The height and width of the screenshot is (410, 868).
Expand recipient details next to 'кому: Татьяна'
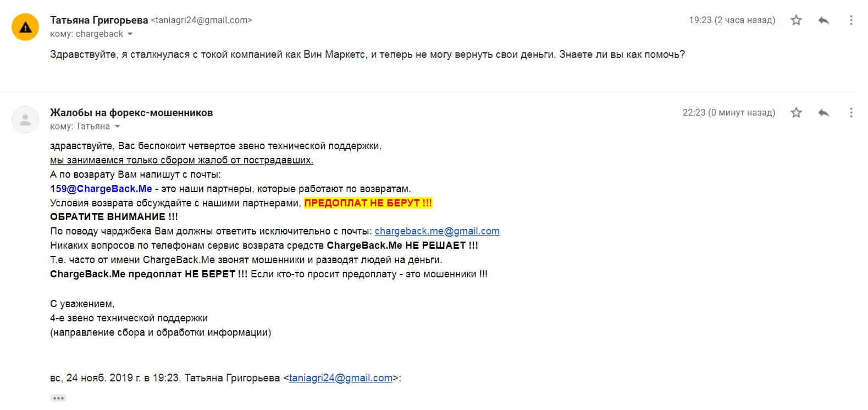pyautogui.click(x=117, y=127)
